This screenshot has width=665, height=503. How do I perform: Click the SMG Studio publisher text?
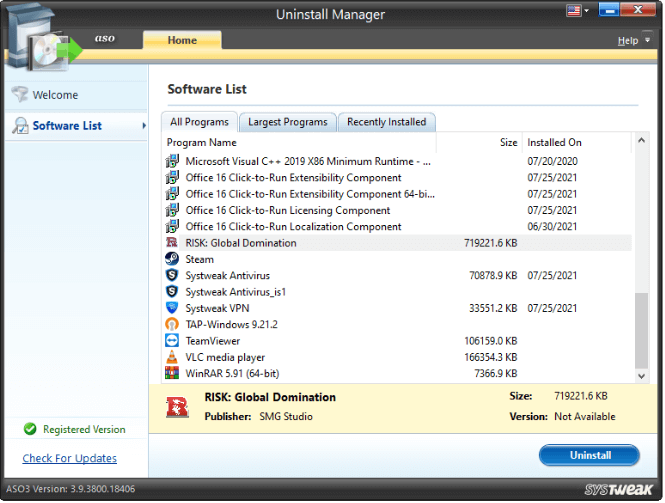tap(286, 416)
